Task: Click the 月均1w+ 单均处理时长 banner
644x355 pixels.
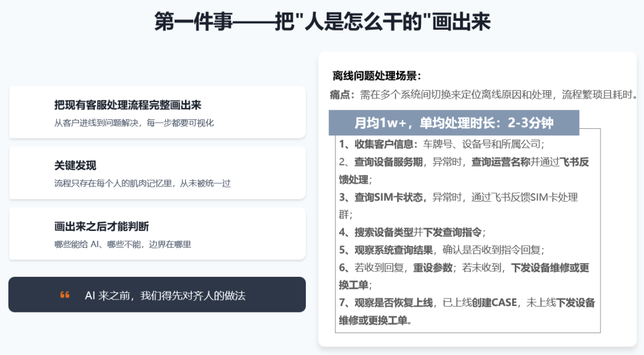Action: pos(454,123)
